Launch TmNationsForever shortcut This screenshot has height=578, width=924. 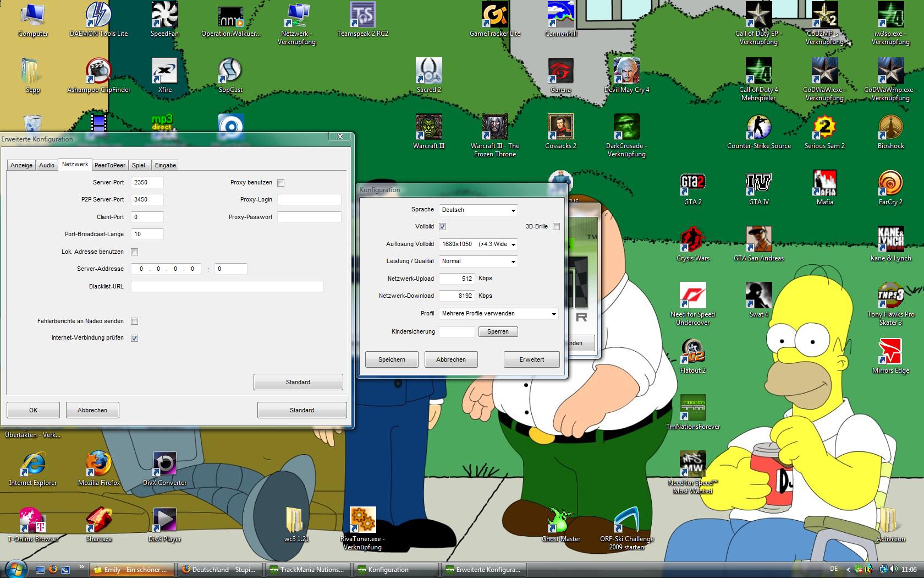click(693, 413)
